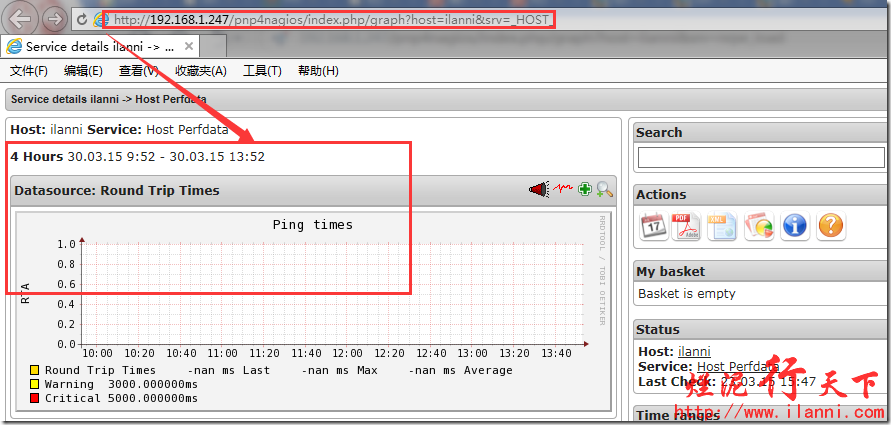Open the orange help question icon
The width and height of the screenshot is (891, 425).
coord(831,226)
